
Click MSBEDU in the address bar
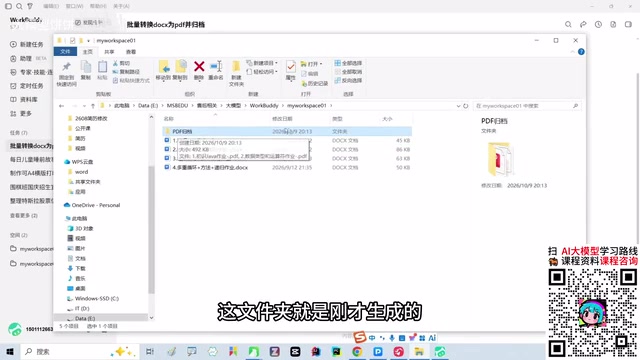click(x=177, y=105)
